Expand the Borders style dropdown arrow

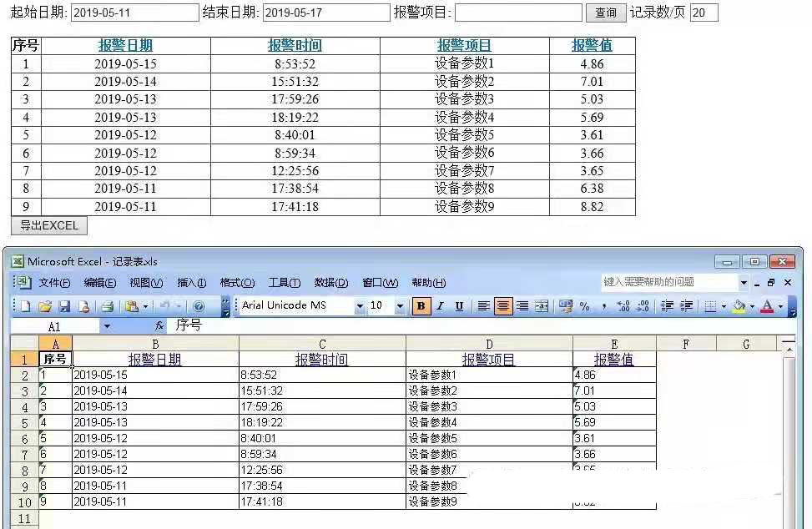[x=724, y=306]
